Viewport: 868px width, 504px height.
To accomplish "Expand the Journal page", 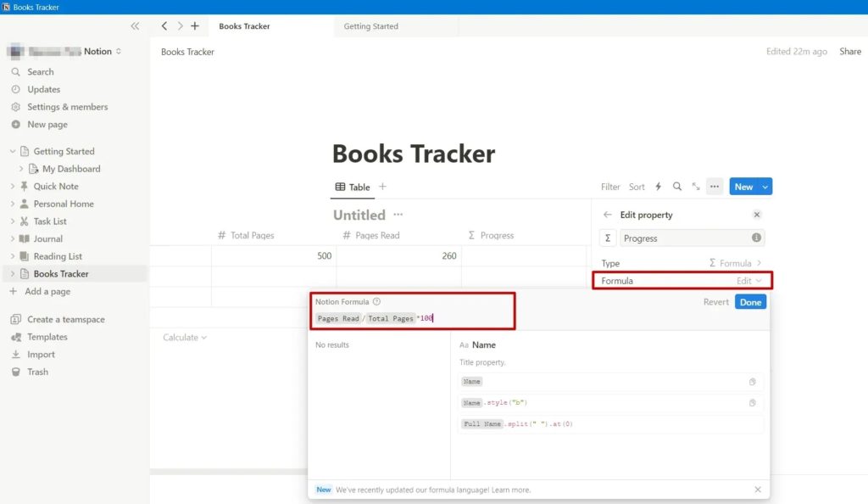I will pyautogui.click(x=12, y=238).
